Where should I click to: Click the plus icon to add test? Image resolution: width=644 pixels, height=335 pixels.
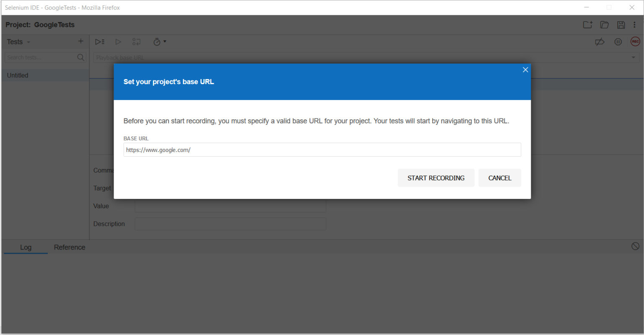(80, 41)
